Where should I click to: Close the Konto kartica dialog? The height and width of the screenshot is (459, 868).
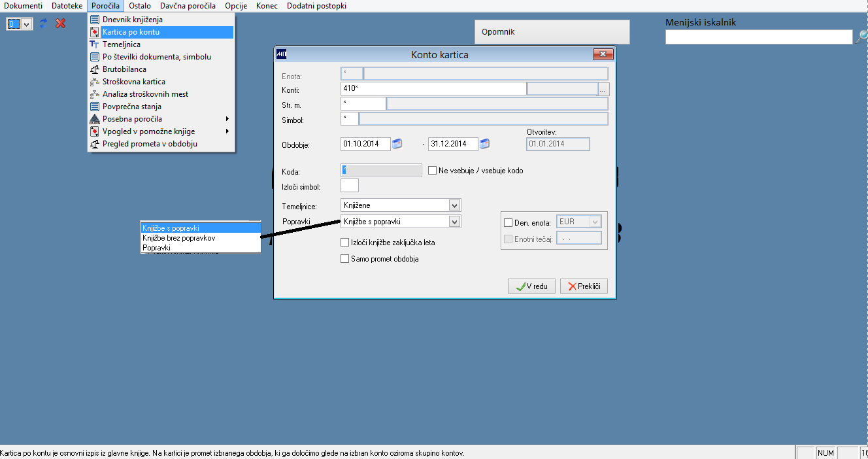[602, 55]
